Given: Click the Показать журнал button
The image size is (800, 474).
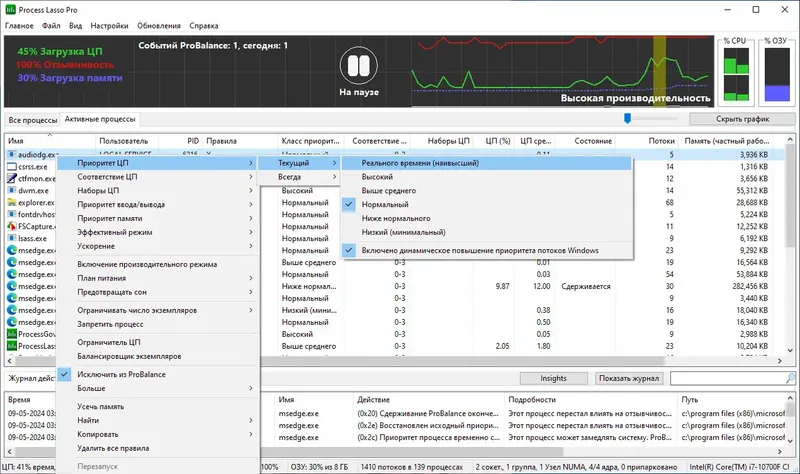Looking at the screenshot, I should (629, 378).
